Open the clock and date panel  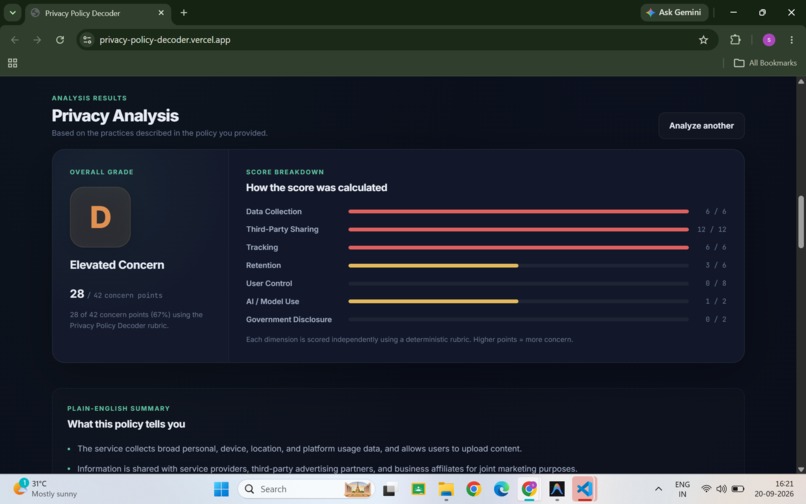click(774, 489)
